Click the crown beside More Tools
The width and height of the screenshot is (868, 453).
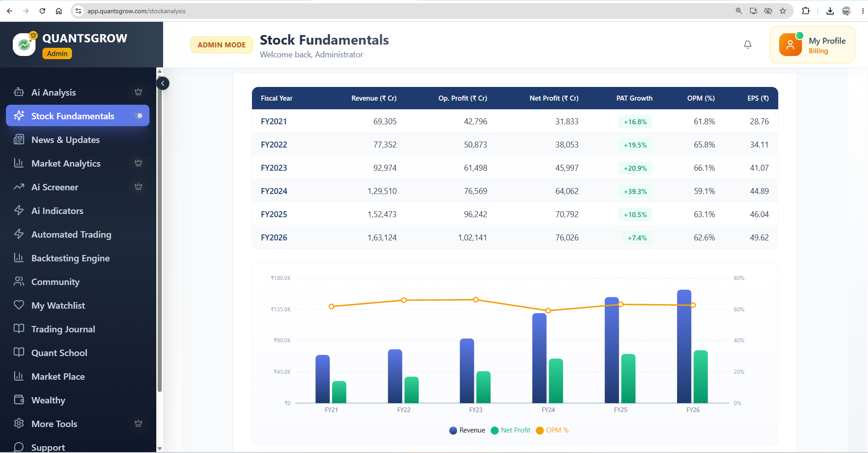coord(139,423)
